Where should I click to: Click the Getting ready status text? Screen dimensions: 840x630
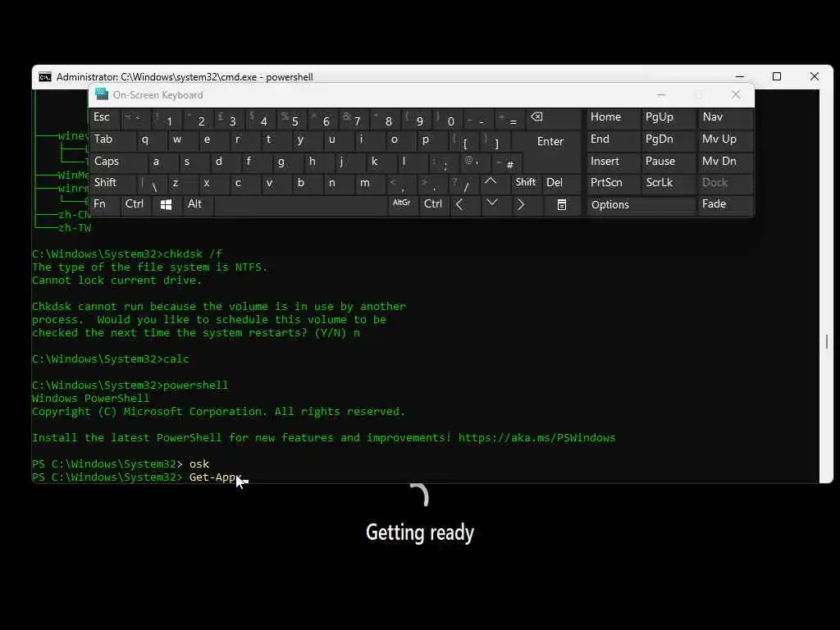pyautogui.click(x=420, y=533)
